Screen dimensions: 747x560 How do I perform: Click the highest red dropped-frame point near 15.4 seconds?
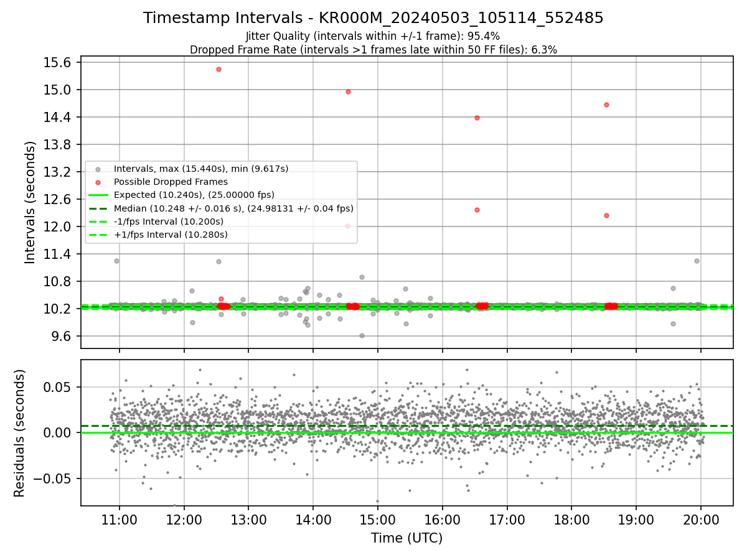pyautogui.click(x=218, y=69)
